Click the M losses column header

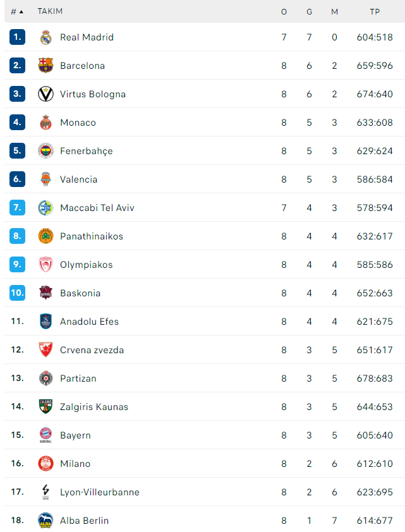coord(334,12)
